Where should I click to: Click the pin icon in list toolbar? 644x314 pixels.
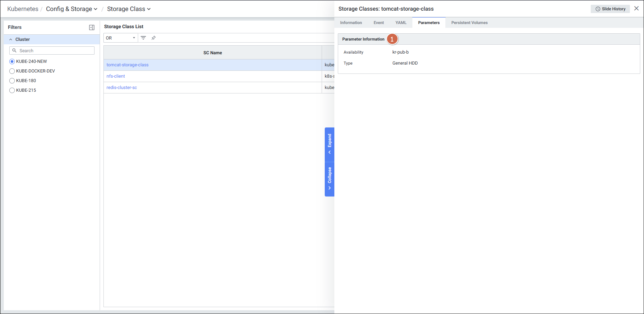pyautogui.click(x=154, y=38)
